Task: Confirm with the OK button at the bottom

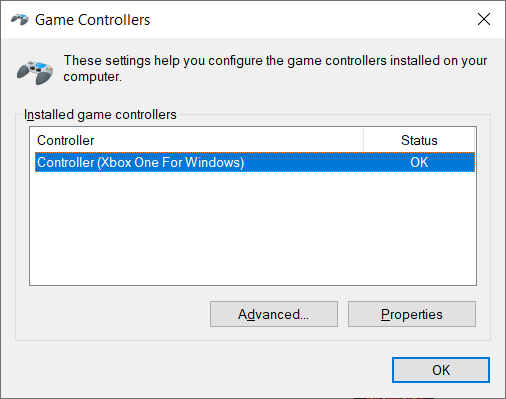Action: pyautogui.click(x=441, y=370)
